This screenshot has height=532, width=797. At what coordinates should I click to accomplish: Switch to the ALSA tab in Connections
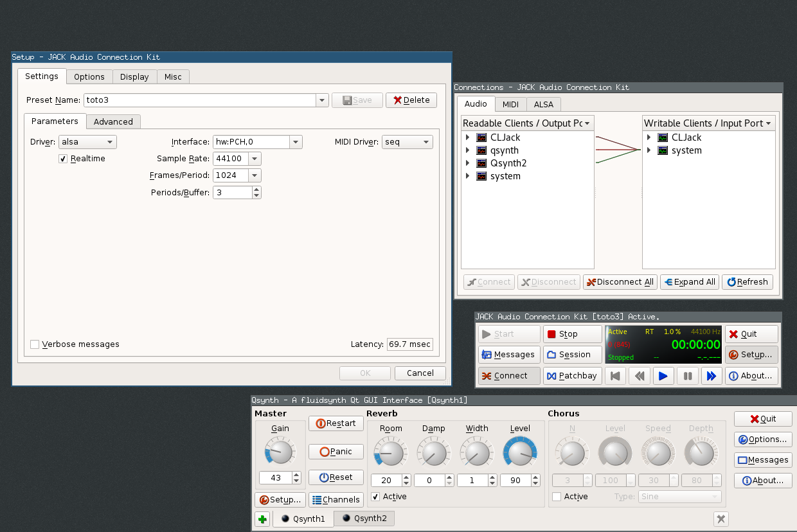(544, 104)
